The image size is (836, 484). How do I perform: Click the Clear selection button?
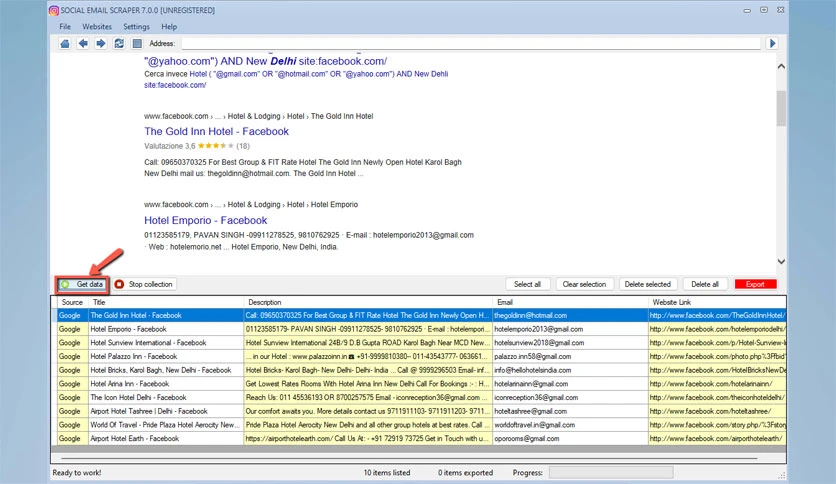584,284
